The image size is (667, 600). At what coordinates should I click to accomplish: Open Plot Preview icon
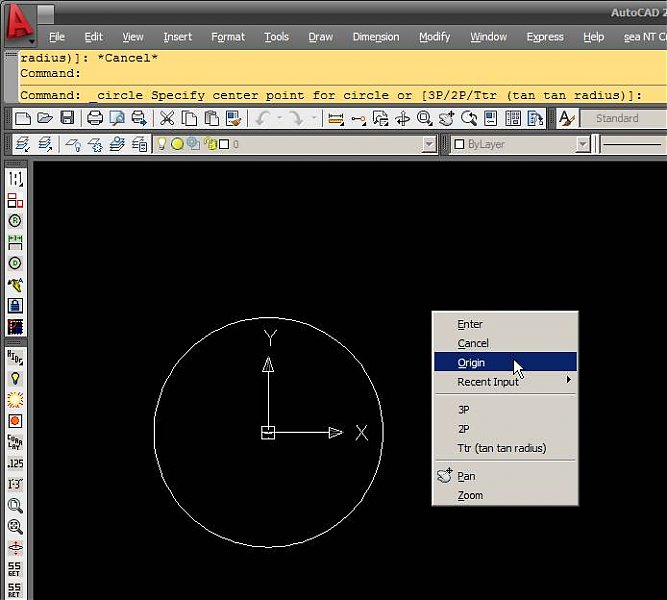[117, 118]
